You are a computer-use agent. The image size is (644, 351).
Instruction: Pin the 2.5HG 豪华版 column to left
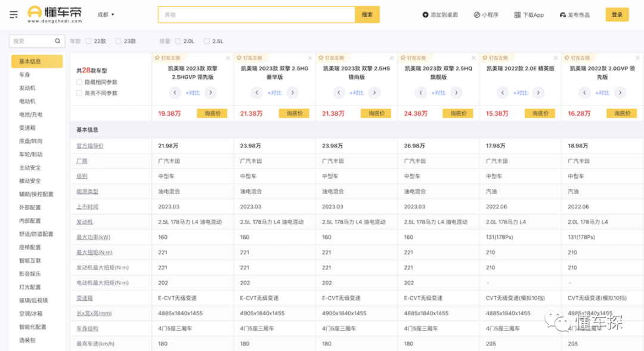tap(249, 58)
